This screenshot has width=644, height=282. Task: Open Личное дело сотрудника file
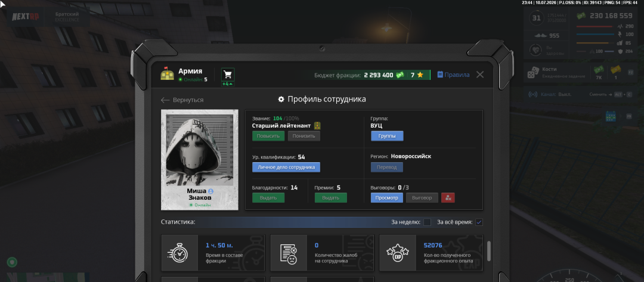pos(286,167)
